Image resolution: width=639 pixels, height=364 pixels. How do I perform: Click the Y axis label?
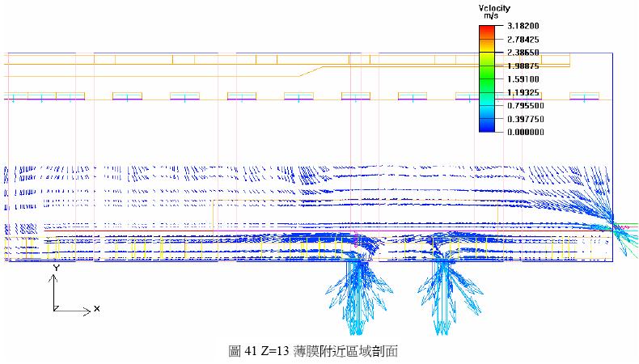(x=57, y=268)
